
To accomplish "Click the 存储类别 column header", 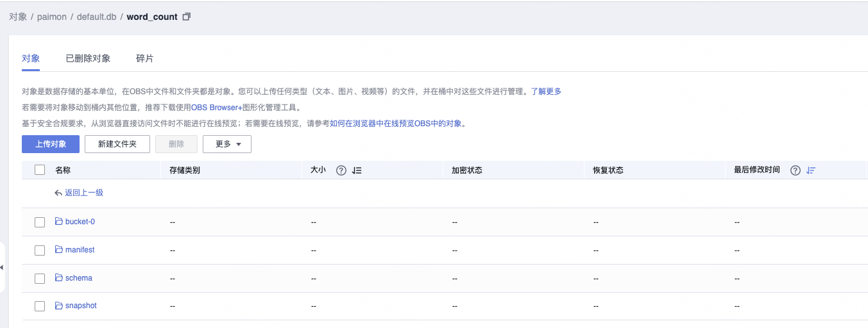I will click(185, 170).
